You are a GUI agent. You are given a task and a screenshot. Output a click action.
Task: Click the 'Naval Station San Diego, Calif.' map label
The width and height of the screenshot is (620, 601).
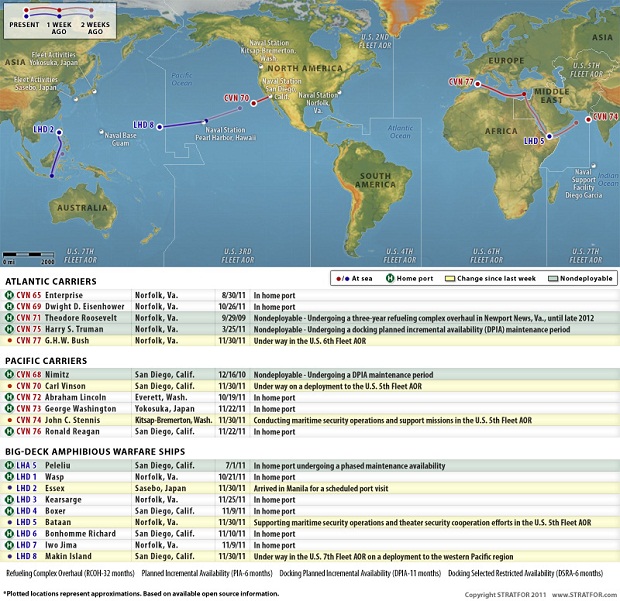tap(282, 89)
